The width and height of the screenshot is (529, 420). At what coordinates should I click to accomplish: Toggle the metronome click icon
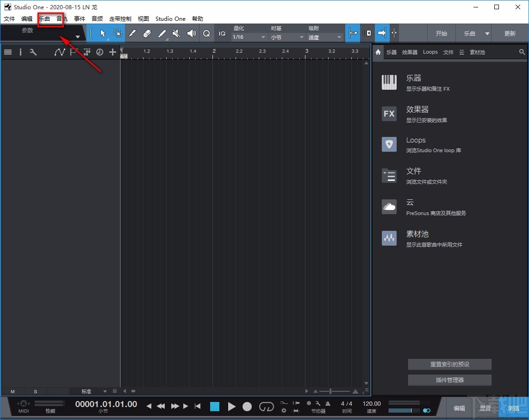[x=328, y=403]
